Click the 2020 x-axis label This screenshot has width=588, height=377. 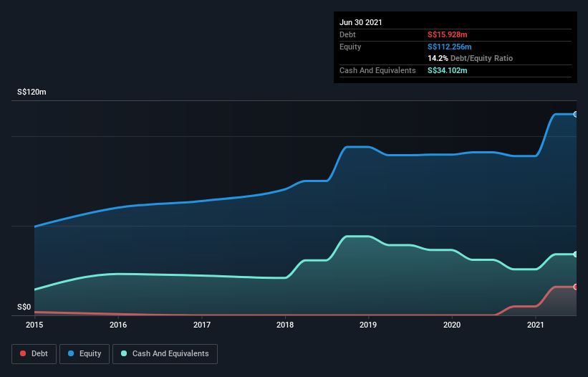coord(452,325)
